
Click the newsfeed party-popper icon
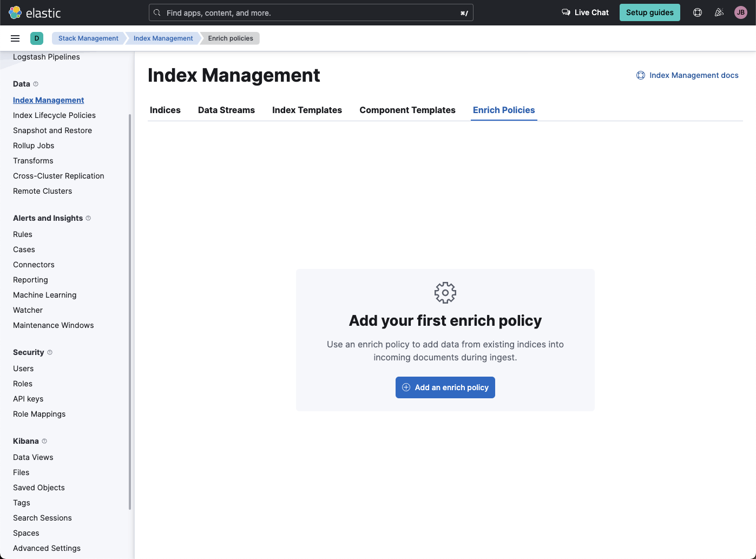(719, 12)
